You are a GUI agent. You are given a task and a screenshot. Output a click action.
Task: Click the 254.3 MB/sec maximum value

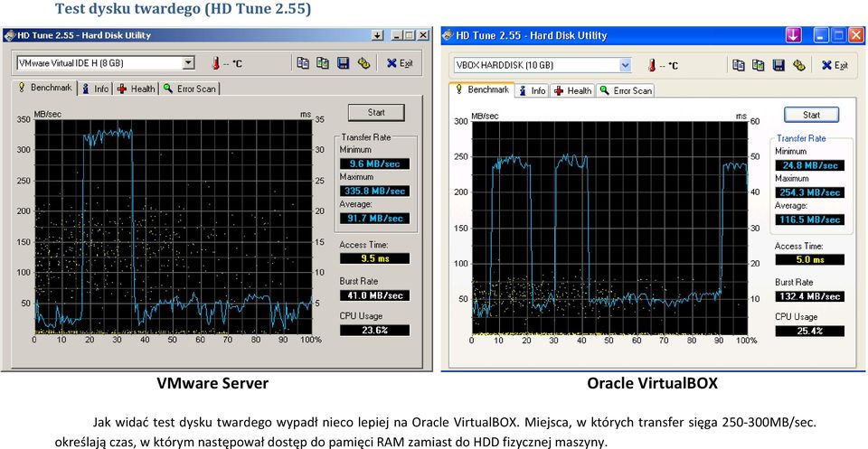point(810,193)
